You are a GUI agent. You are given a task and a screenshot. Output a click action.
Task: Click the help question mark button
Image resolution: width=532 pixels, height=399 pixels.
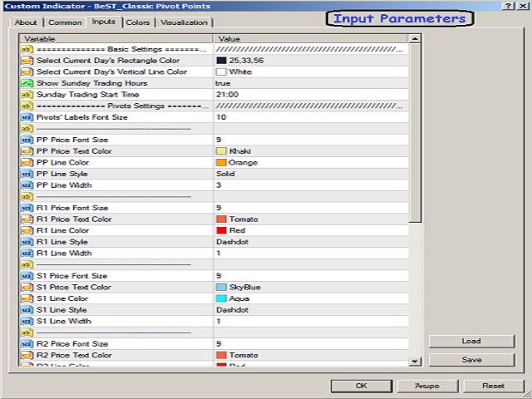(508, 6)
